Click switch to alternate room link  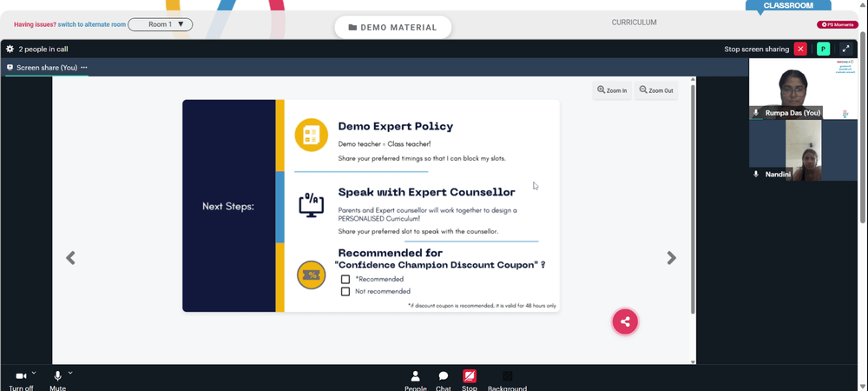point(92,24)
